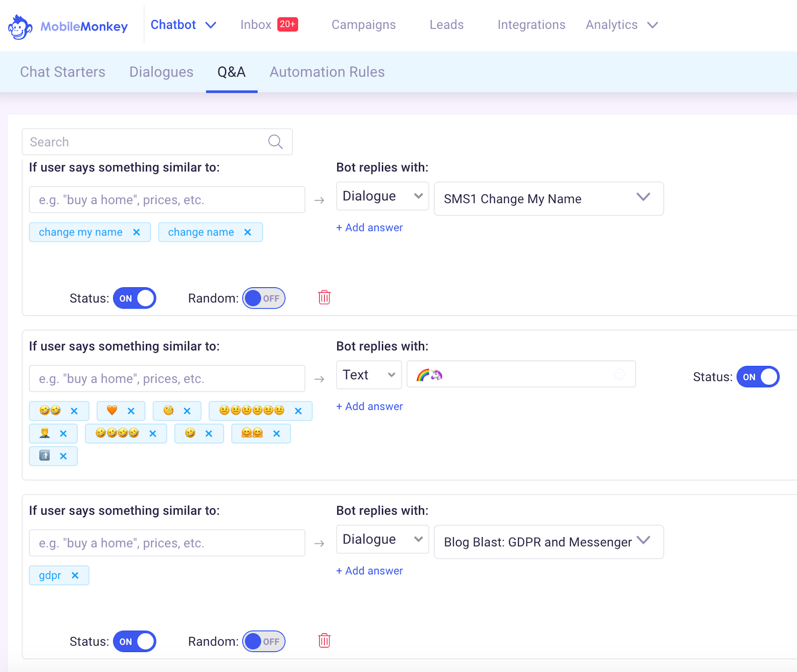Add answer to the change-name rule

tap(370, 227)
